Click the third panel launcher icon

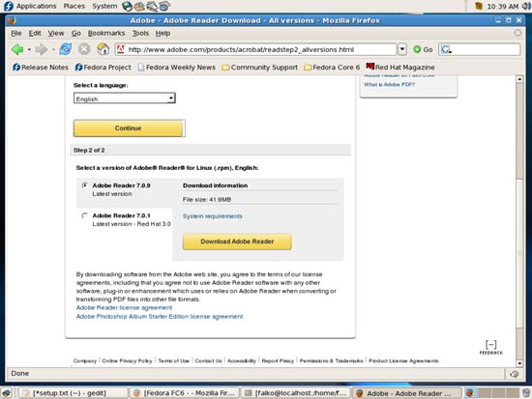coord(152,6)
